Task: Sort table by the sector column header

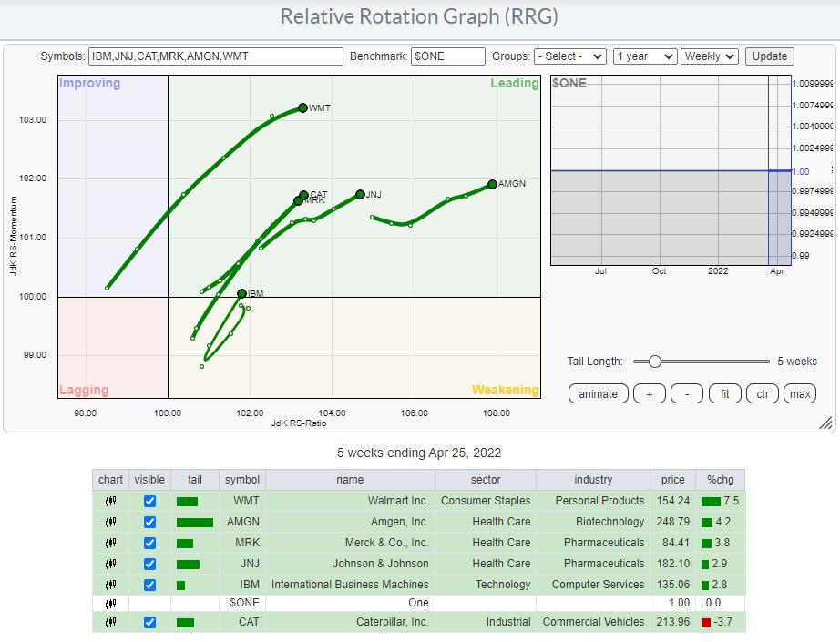Action: click(x=486, y=479)
